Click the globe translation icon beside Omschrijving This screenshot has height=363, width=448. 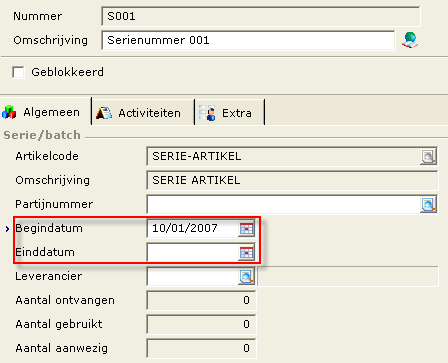click(x=410, y=40)
